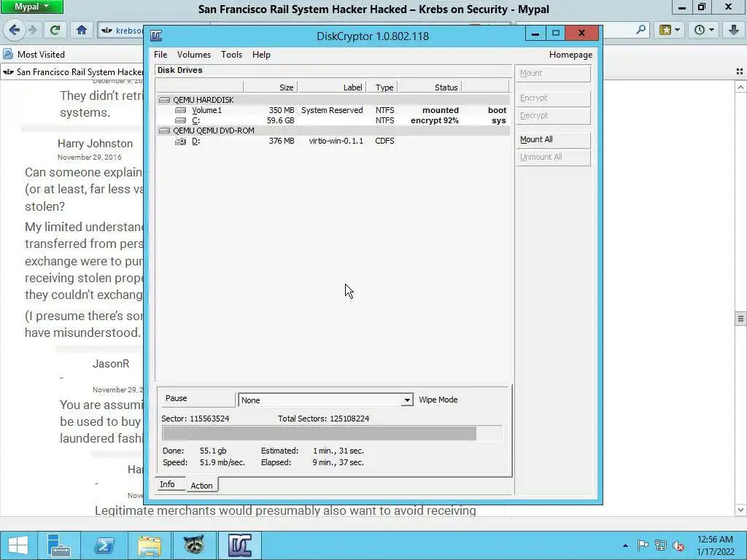Click the volume icon beside Volume1
747x560 pixels.
pyautogui.click(x=181, y=110)
